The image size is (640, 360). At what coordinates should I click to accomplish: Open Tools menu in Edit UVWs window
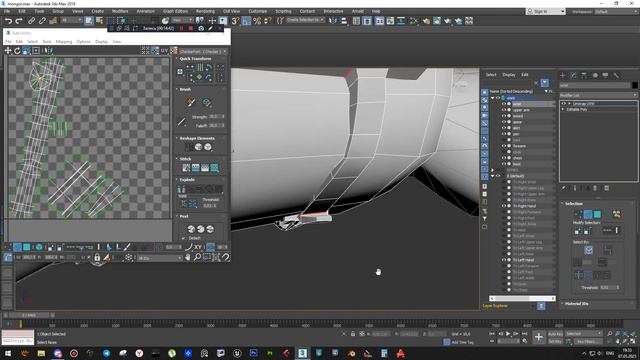[x=47, y=42]
